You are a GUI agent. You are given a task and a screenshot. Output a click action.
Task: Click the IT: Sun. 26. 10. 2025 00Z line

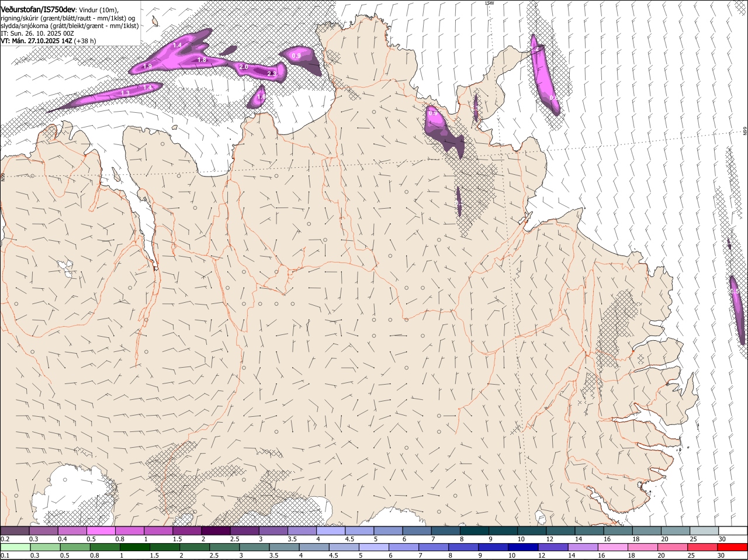pyautogui.click(x=37, y=34)
